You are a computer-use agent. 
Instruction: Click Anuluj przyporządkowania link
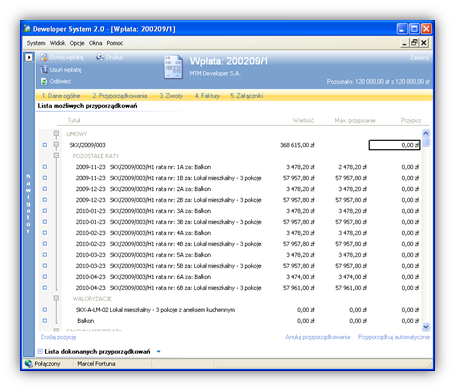click(x=318, y=337)
